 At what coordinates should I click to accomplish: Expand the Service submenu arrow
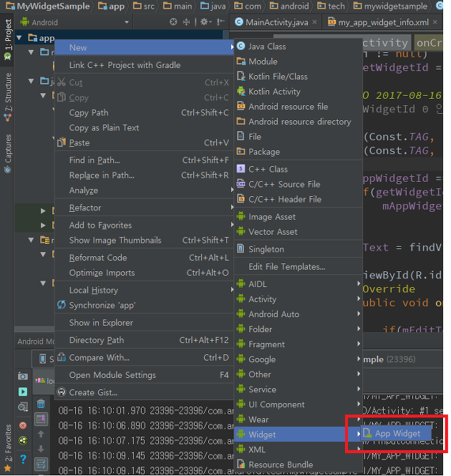[359, 389]
